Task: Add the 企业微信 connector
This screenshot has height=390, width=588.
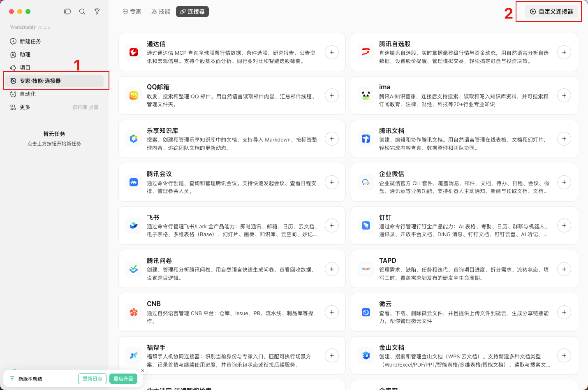Action: point(564,182)
